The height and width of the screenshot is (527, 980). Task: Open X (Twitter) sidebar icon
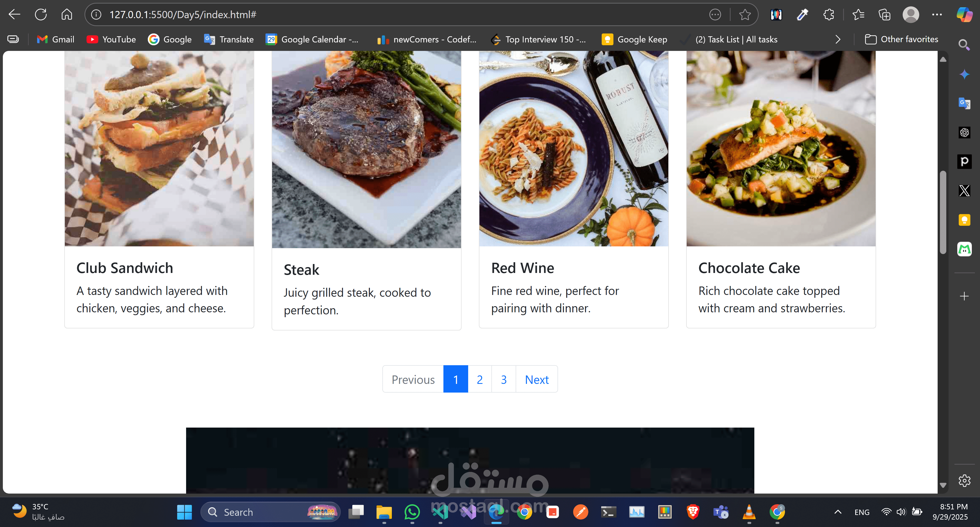click(964, 191)
